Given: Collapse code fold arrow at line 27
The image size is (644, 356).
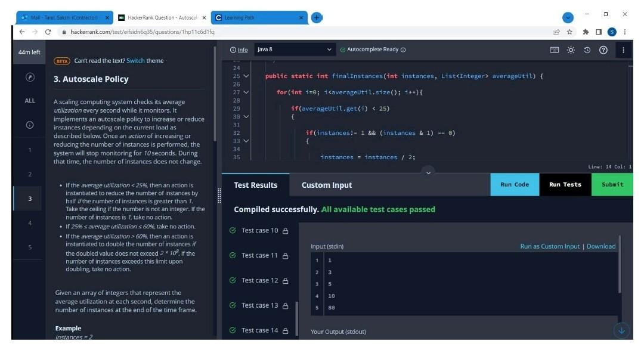Looking at the screenshot, I should pos(246,92).
